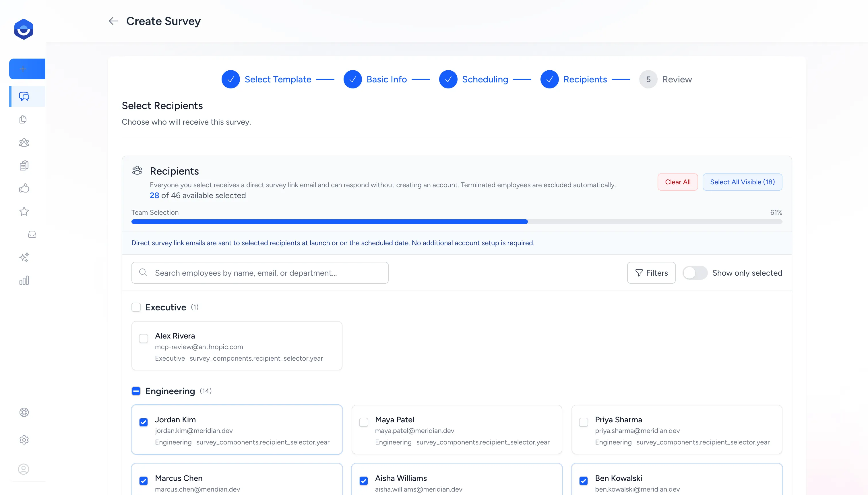868x495 pixels.
Task: Click the employee search field
Action: 260,273
